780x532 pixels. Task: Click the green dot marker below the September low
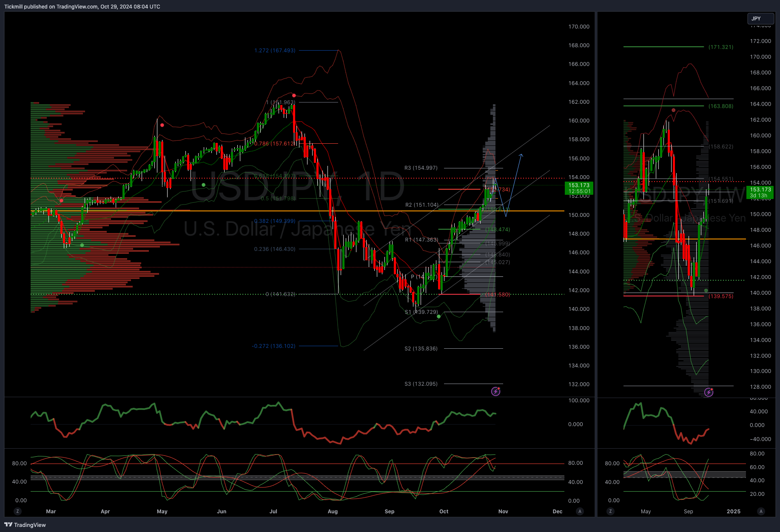438,316
